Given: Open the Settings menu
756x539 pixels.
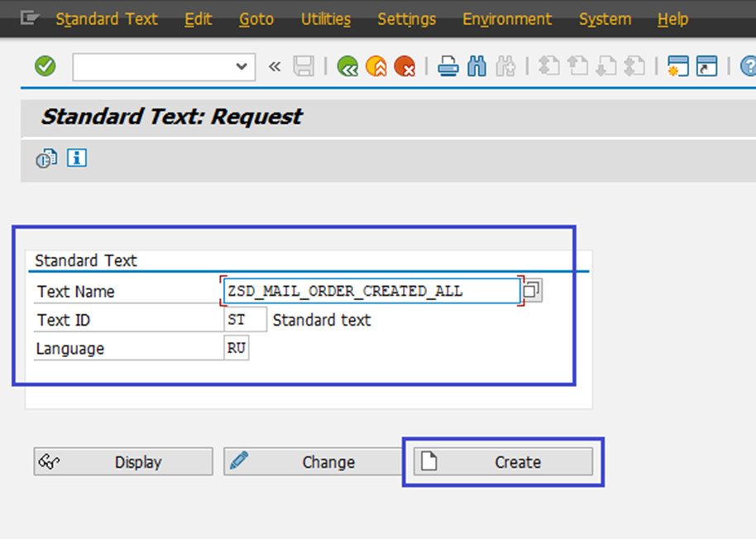Looking at the screenshot, I should [406, 19].
